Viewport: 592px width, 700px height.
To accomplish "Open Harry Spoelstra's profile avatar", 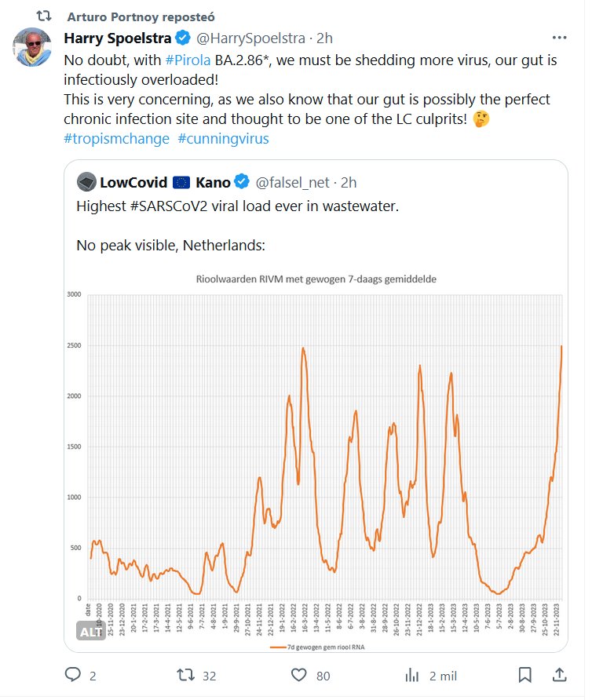I will point(33,46).
